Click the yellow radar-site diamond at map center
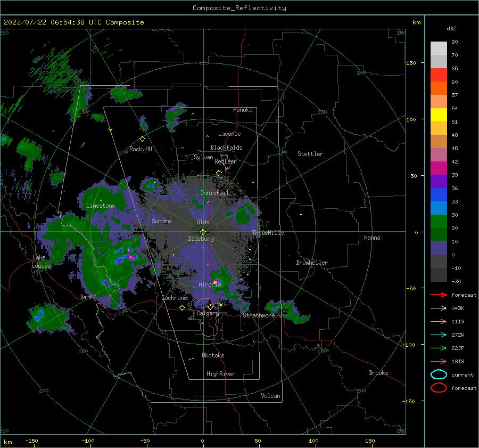The image size is (479, 448). pos(203,232)
